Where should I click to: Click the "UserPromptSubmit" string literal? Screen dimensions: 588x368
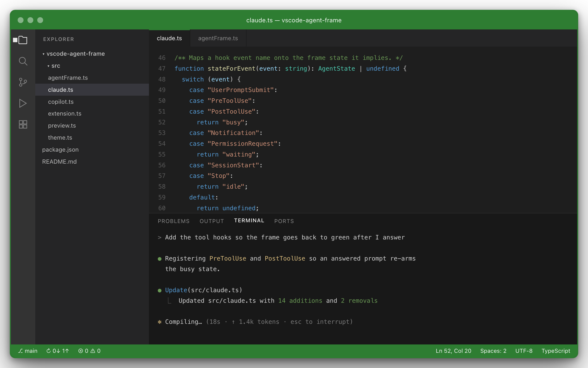point(241,90)
